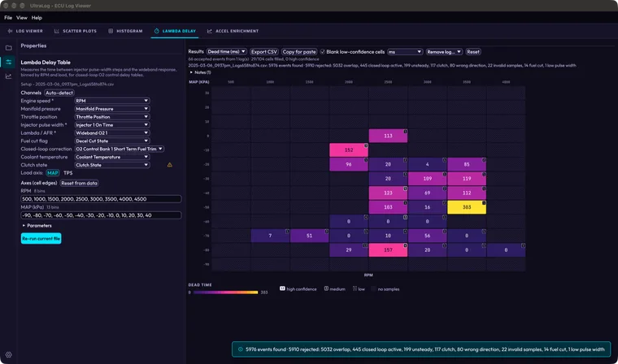Select TPS as load axis
This screenshot has height=364, width=618.
pos(68,172)
